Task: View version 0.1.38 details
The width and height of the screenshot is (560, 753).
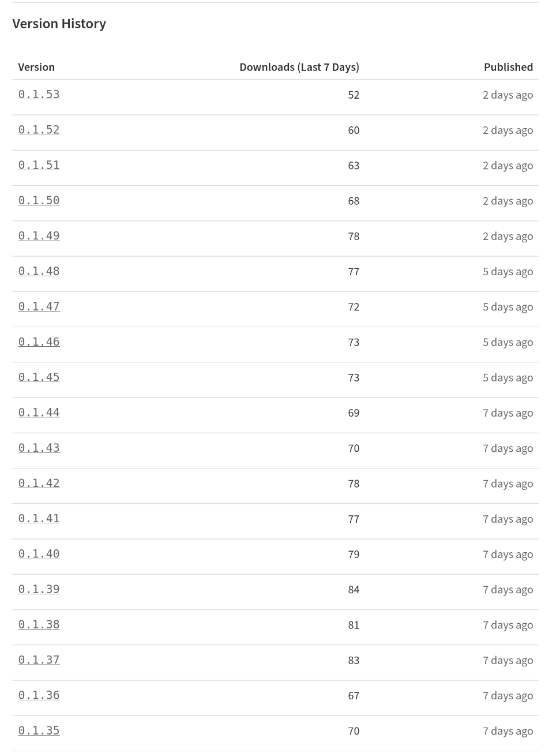Action: click(39, 624)
